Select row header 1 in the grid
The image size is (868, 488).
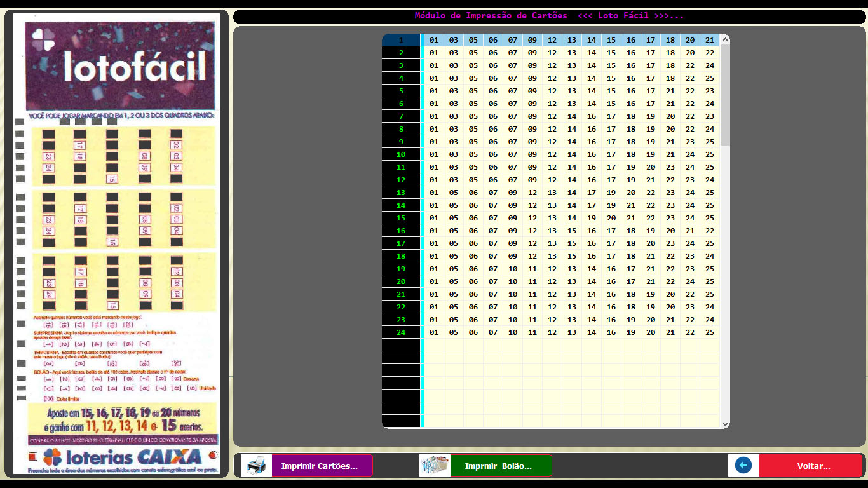[401, 40]
